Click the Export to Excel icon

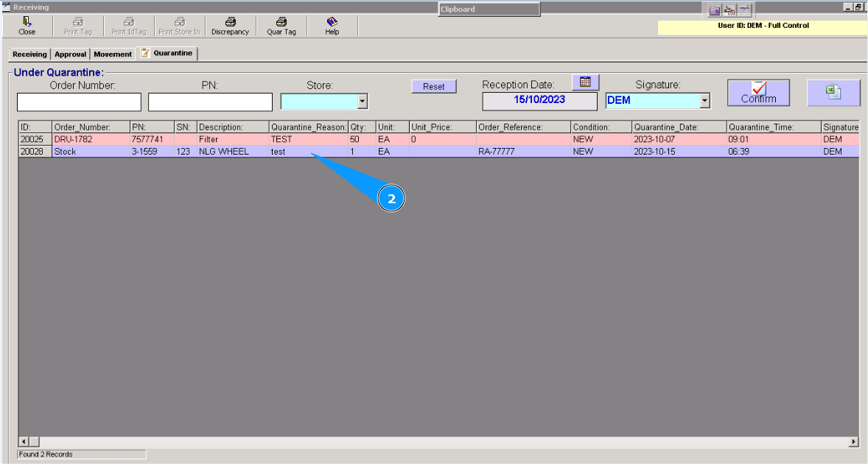(x=833, y=92)
